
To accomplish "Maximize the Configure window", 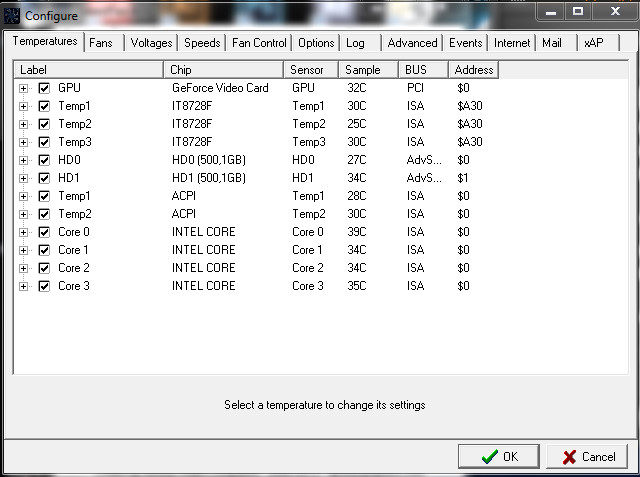I will pos(578,11).
